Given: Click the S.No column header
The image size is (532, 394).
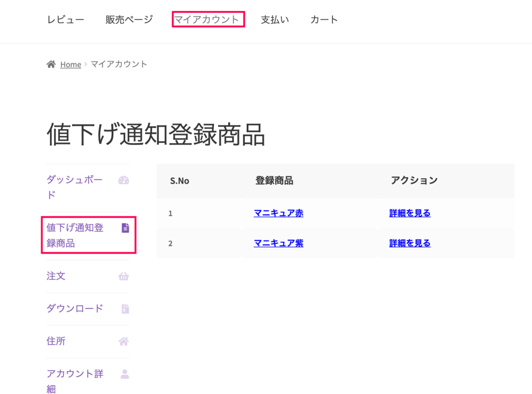Looking at the screenshot, I should [x=179, y=181].
